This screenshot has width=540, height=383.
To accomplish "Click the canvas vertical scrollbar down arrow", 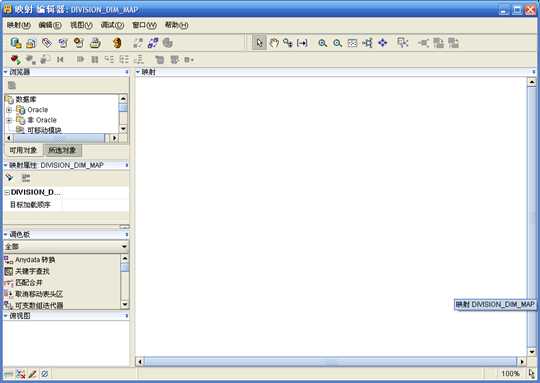I will pos(532,352).
